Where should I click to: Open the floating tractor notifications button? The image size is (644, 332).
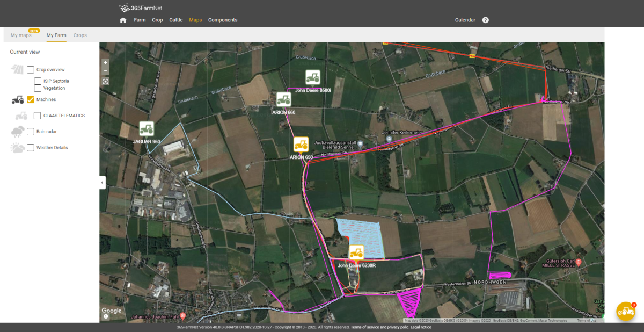pos(625,312)
